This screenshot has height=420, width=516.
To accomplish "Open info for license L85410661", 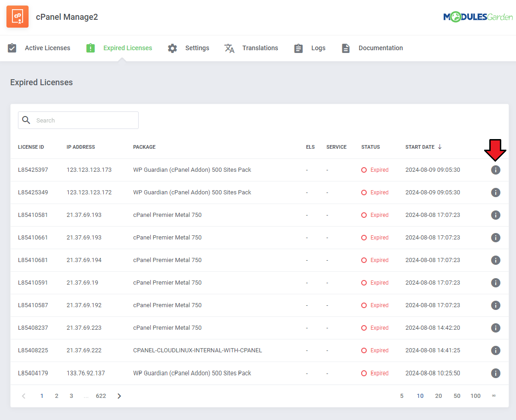I will pyautogui.click(x=496, y=238).
